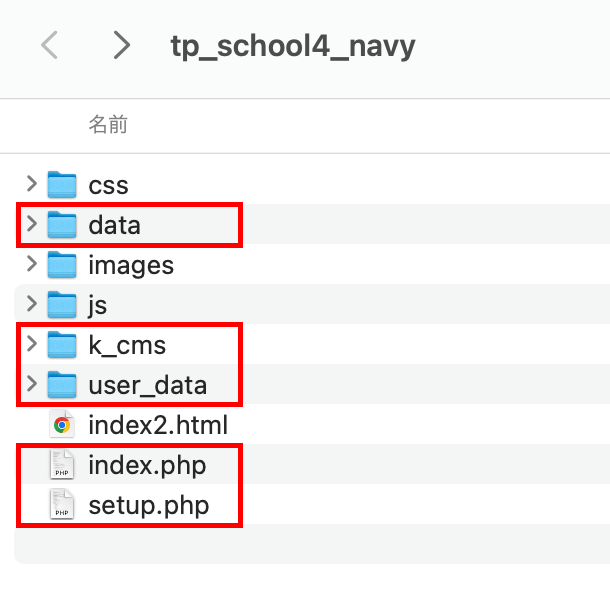Expand the k_cms folder chevron
The image size is (610, 596).
[32, 344]
